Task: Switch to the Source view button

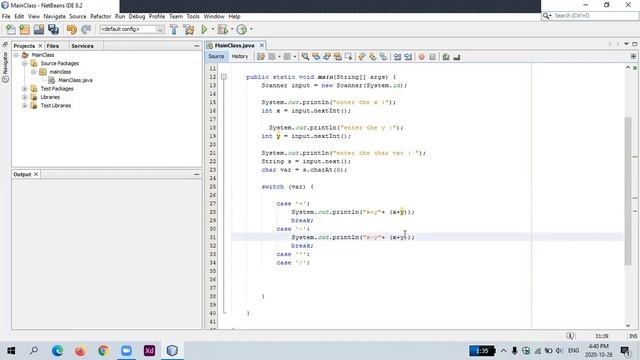Action: [x=216, y=56]
